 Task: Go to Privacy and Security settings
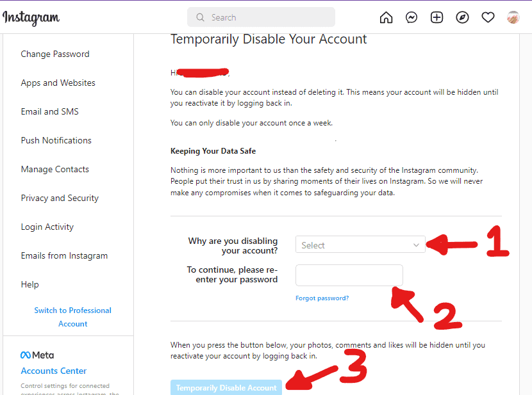click(60, 198)
